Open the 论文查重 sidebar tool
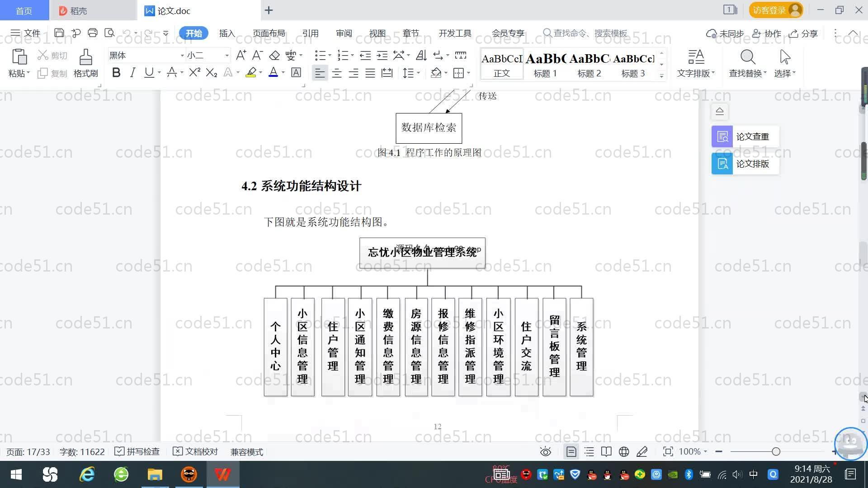This screenshot has width=868, height=488. 745,136
